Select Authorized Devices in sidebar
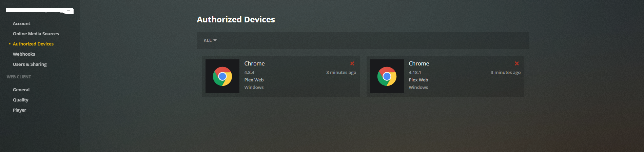644x152 pixels. (x=33, y=44)
